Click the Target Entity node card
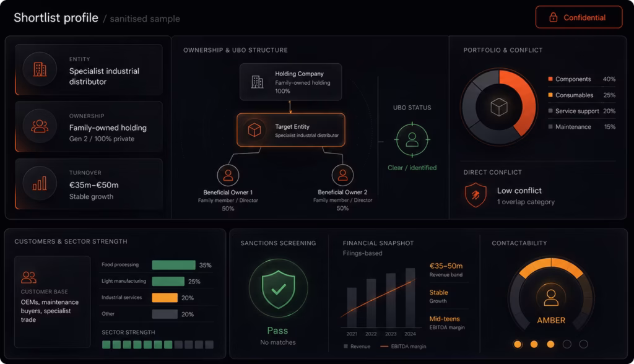 click(x=291, y=130)
